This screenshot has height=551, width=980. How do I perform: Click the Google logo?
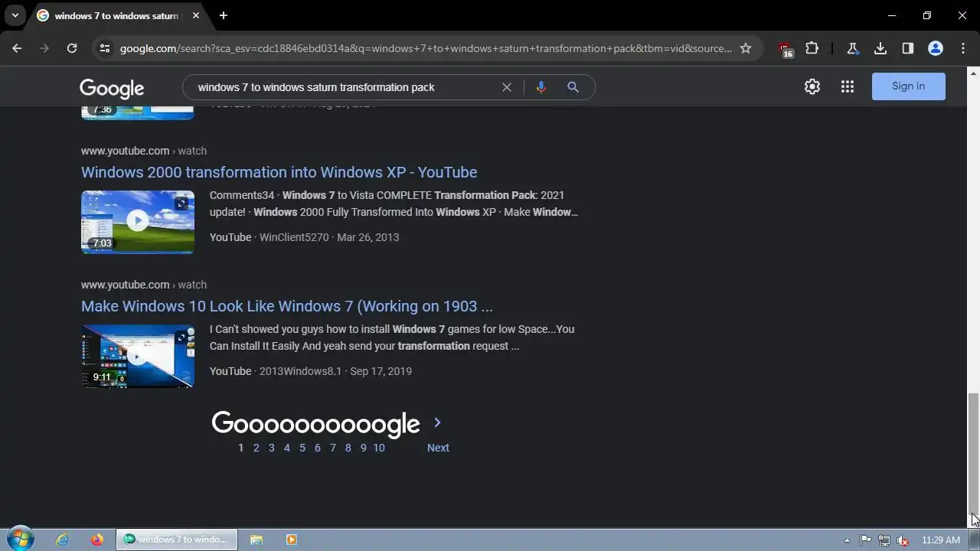coord(112,89)
